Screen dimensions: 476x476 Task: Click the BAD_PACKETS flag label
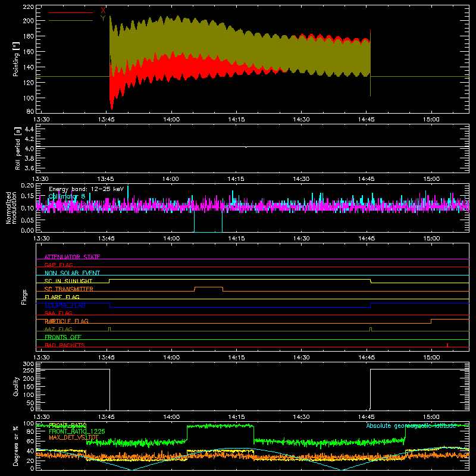tap(65, 345)
